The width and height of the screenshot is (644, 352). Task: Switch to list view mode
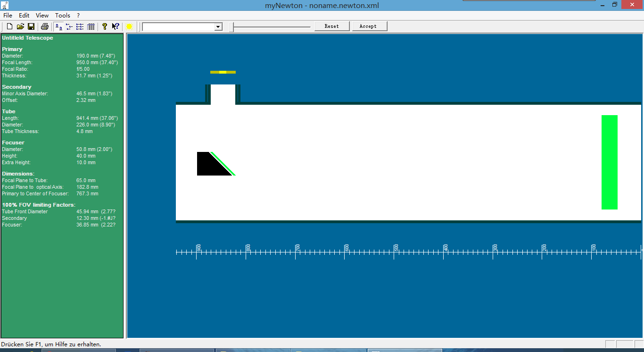pyautogui.click(x=80, y=26)
